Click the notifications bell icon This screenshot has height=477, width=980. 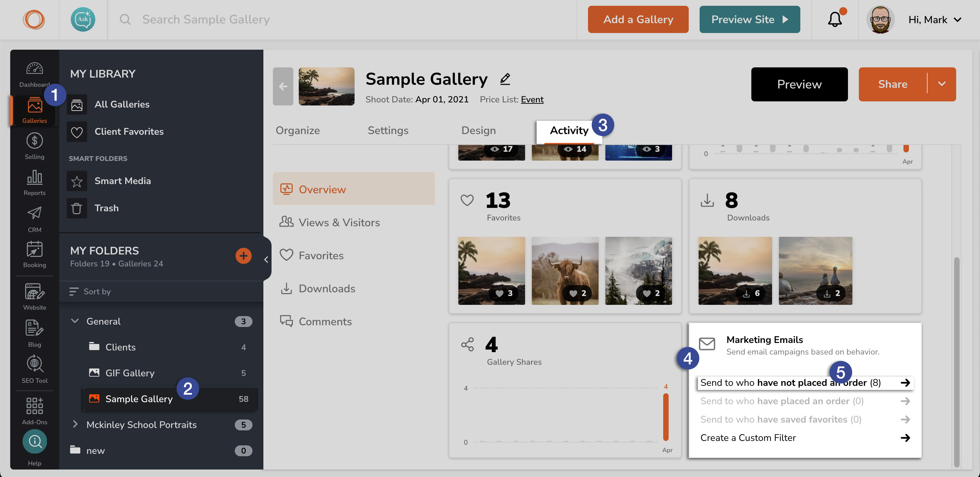pyautogui.click(x=835, y=19)
